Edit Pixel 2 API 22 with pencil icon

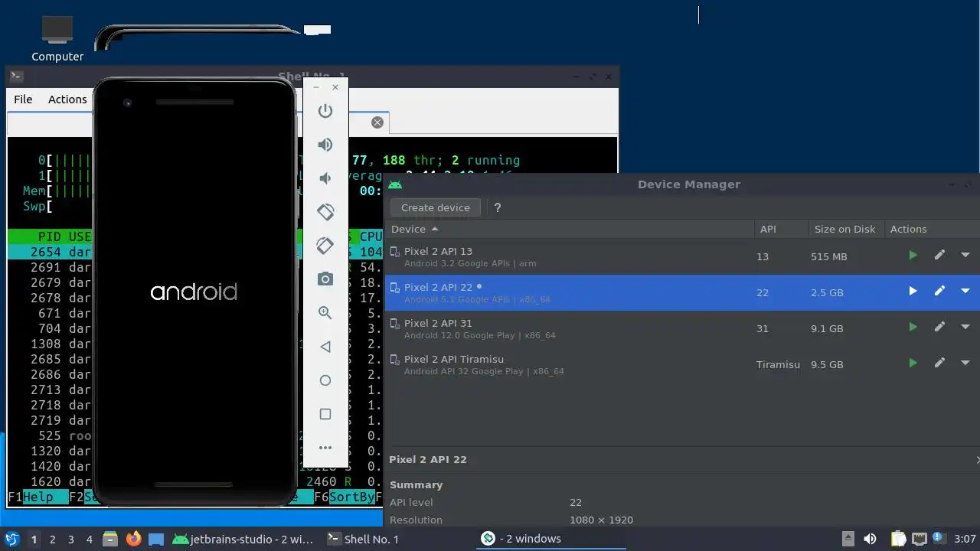(939, 292)
